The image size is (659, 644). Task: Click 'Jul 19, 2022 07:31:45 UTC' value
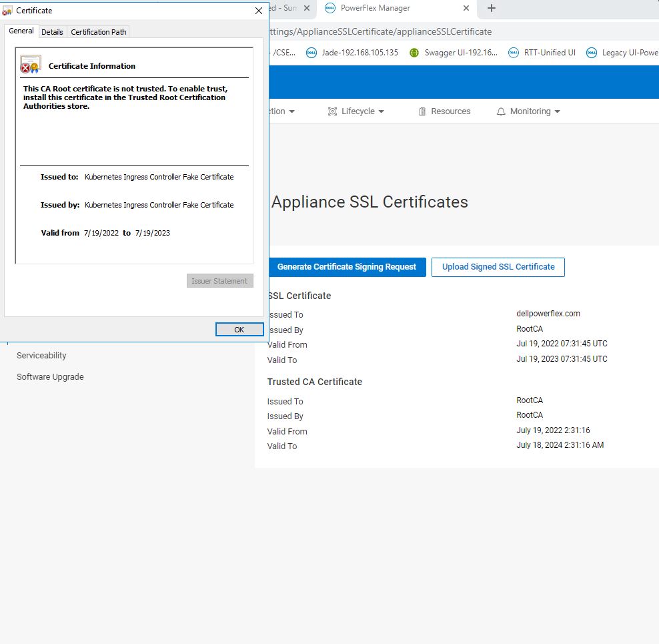point(562,344)
